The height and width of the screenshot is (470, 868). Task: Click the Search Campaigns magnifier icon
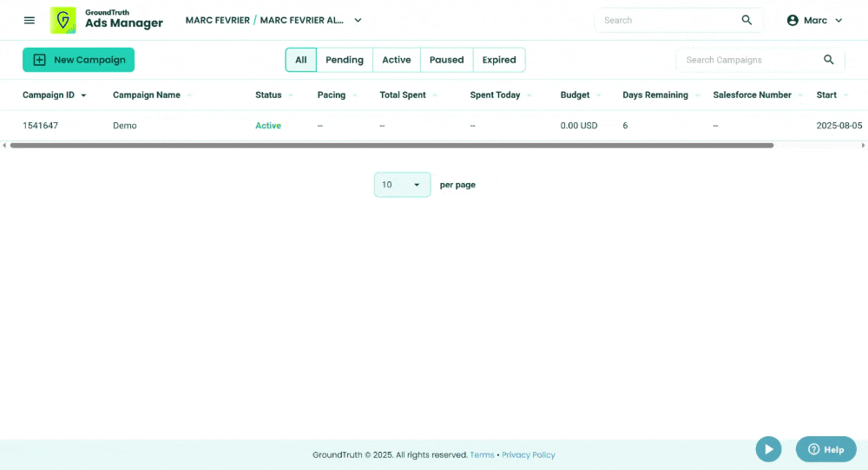click(828, 60)
